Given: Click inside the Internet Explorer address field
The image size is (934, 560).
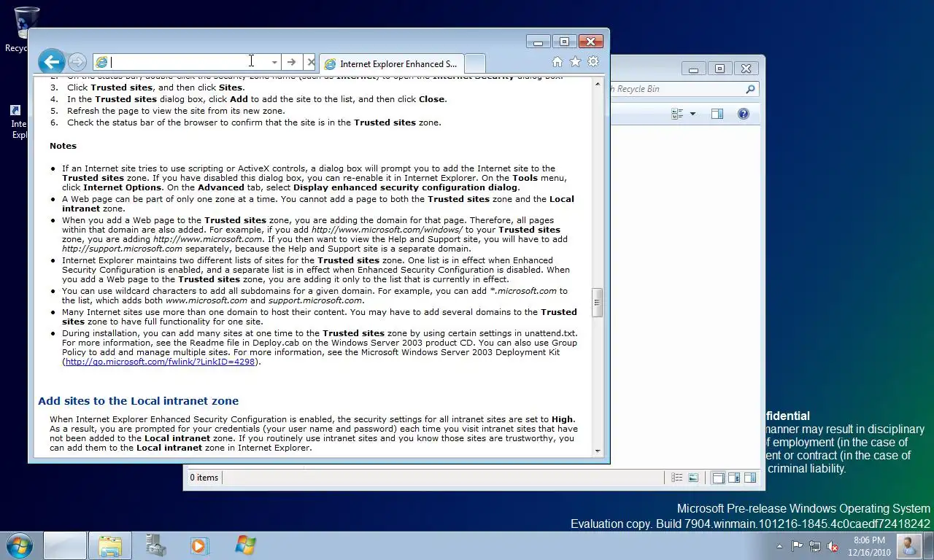Looking at the screenshot, I should point(188,63).
